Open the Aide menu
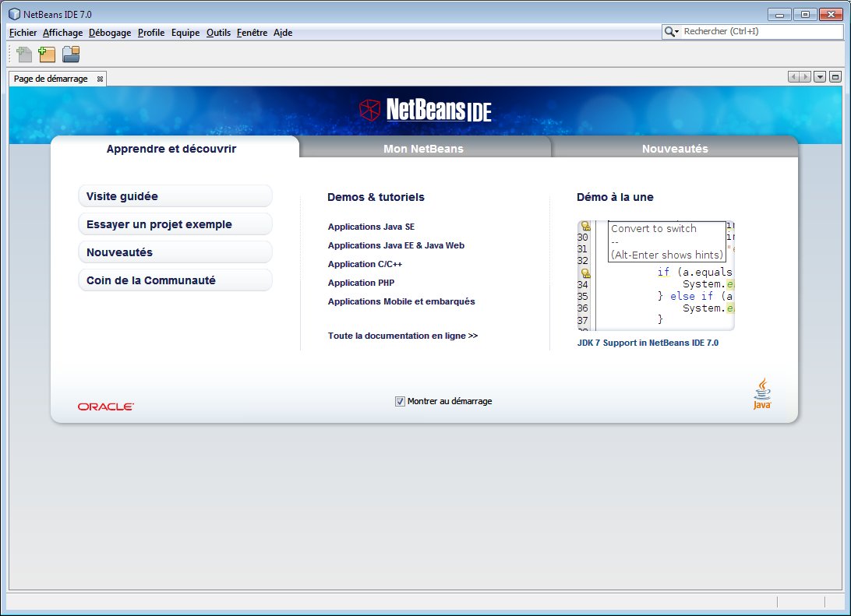The height and width of the screenshot is (616, 851). pos(283,33)
